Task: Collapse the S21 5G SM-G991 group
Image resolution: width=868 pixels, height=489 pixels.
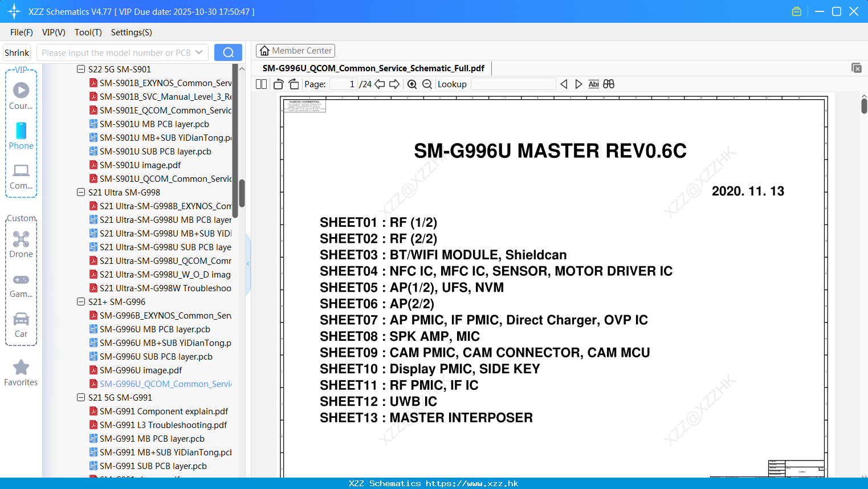Action: pos(81,397)
